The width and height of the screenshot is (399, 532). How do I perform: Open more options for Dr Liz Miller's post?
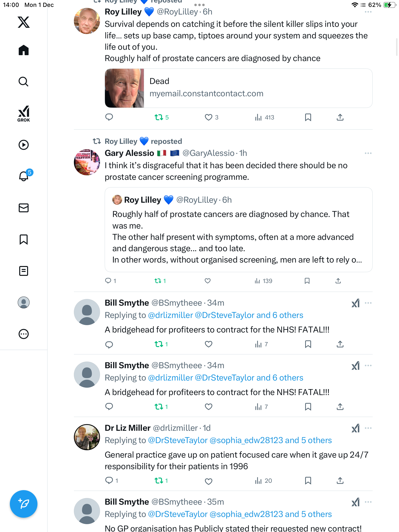(x=368, y=428)
